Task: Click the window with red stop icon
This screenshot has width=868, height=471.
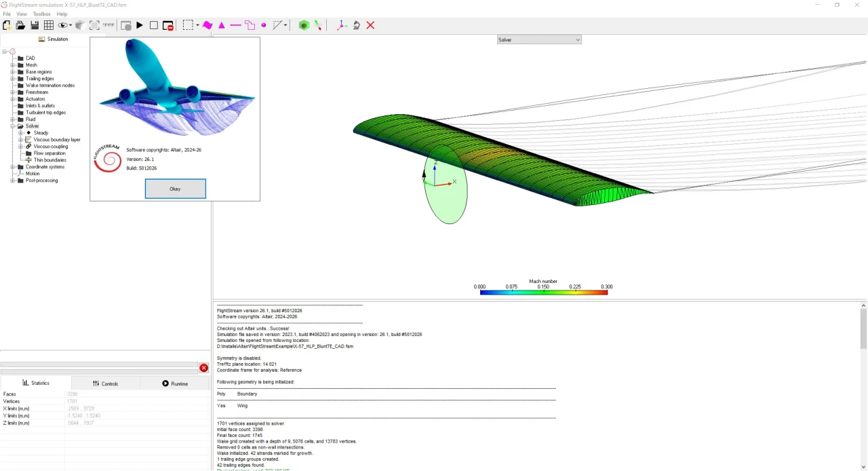Action: (x=168, y=25)
